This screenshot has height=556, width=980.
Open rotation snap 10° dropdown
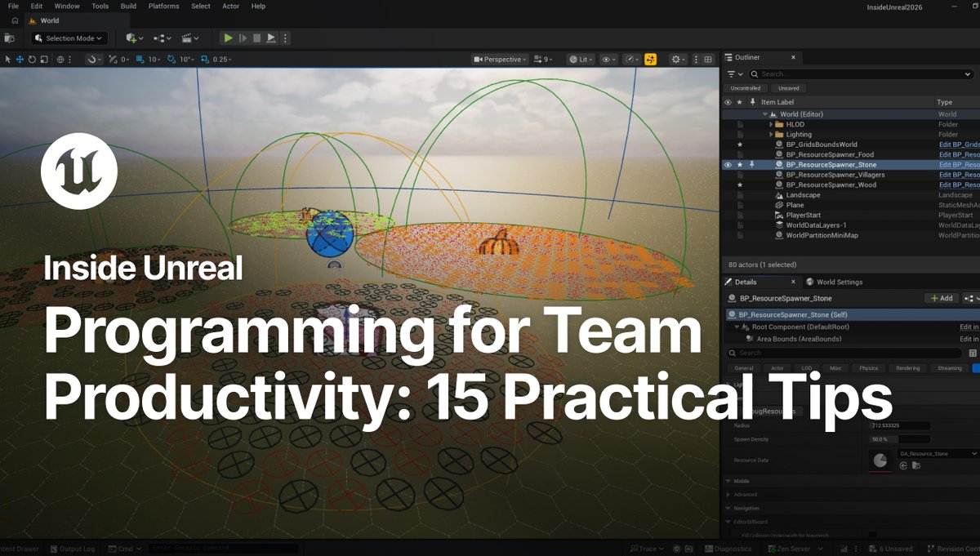coord(187,60)
